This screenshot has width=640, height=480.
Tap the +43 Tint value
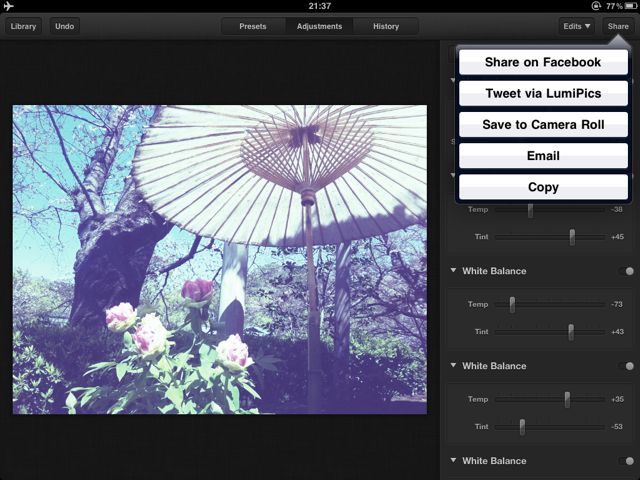617,331
